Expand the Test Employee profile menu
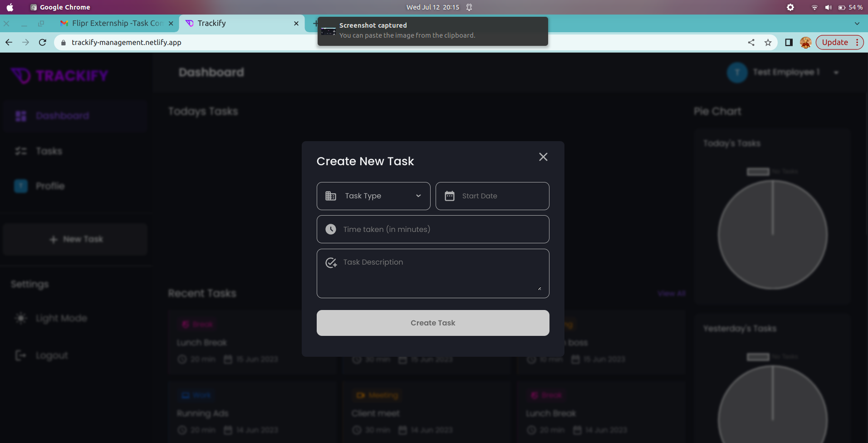Image resolution: width=868 pixels, height=443 pixels. click(836, 72)
